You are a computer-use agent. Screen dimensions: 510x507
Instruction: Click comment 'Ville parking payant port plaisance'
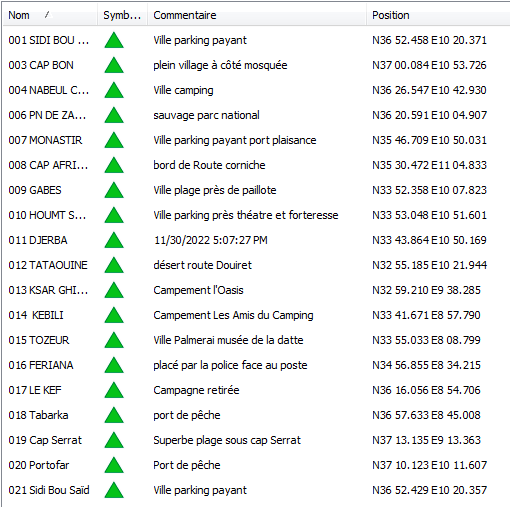click(235, 140)
